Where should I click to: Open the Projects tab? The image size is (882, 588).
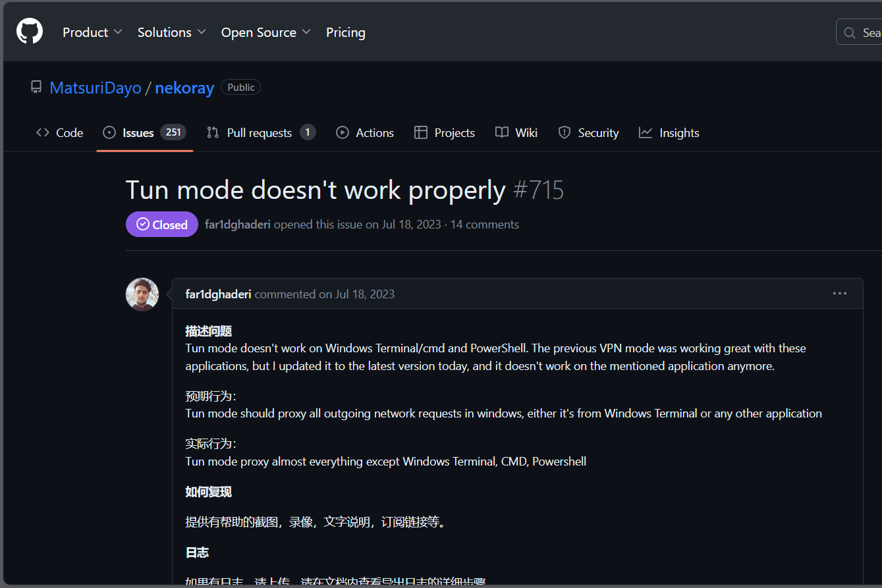pyautogui.click(x=445, y=133)
